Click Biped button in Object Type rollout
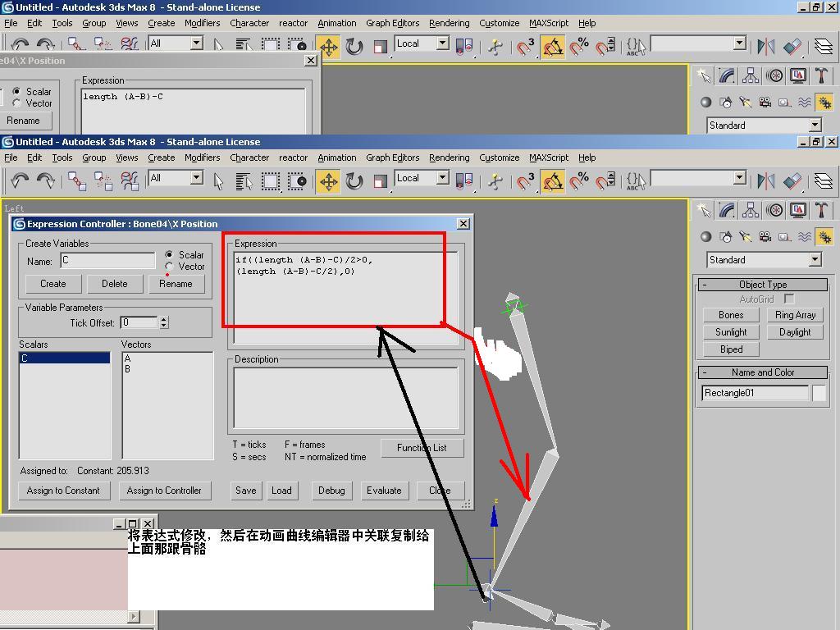 [731, 349]
